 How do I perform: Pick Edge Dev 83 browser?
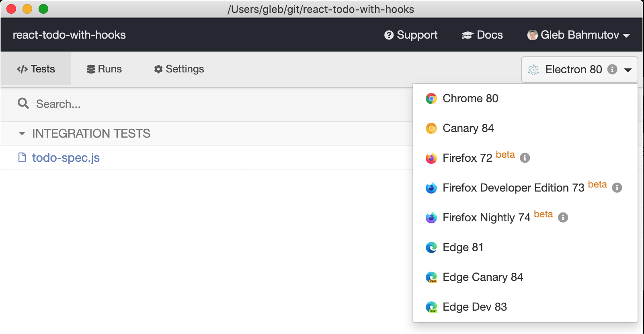pyautogui.click(x=525, y=307)
